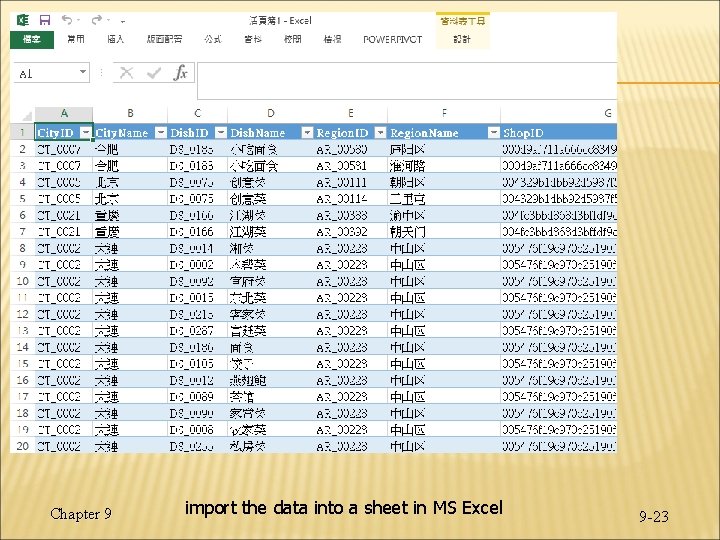
Task: Select column G header
Action: pyautogui.click(x=559, y=113)
